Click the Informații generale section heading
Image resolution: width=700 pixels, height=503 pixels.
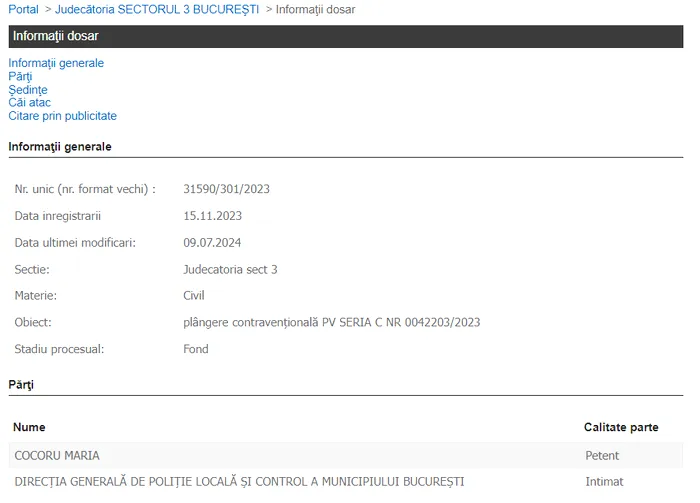[x=60, y=147]
